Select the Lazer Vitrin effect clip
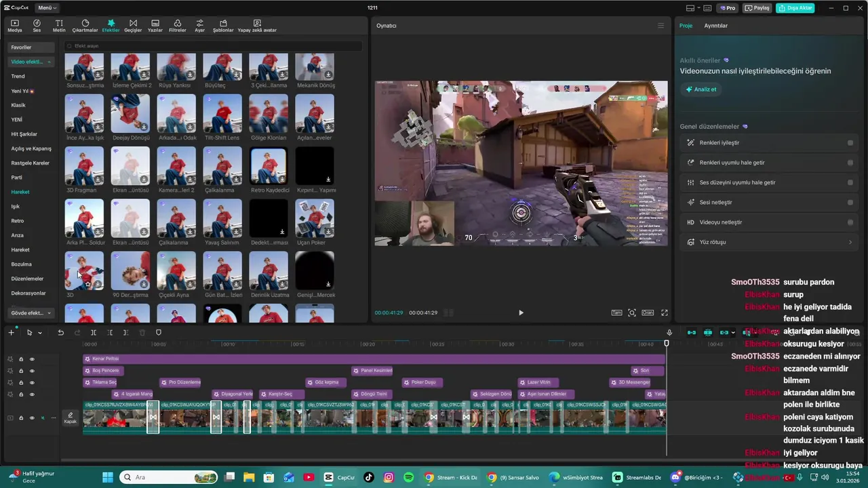 coord(538,382)
